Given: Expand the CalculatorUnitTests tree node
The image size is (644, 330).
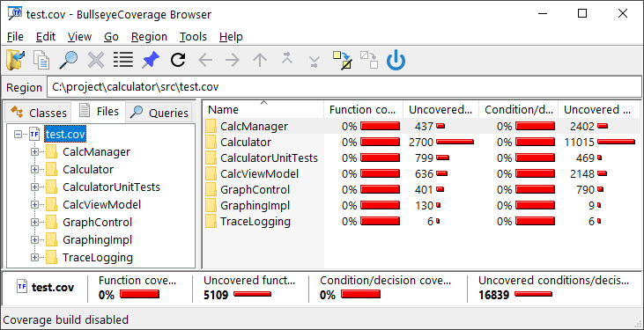Looking at the screenshot, I should pos(34,187).
